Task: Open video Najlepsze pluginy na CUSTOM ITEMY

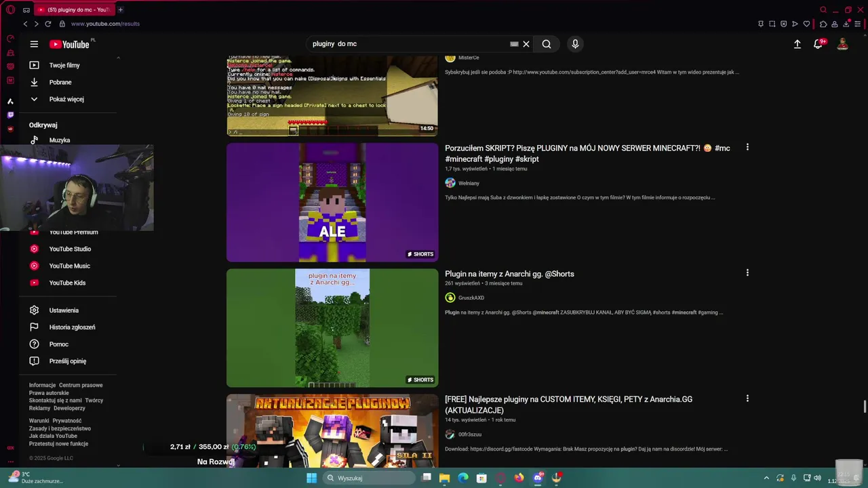Action: coord(568,405)
